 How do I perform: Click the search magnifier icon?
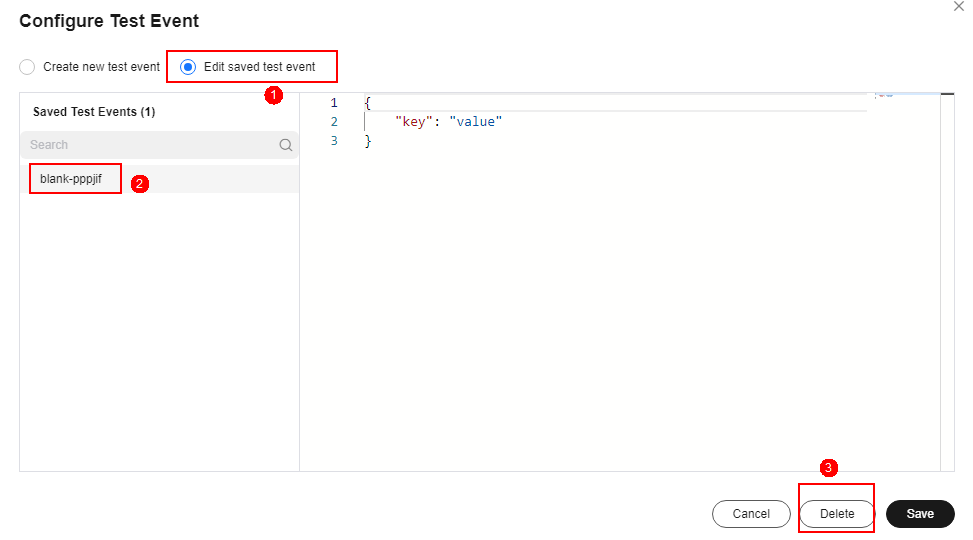coord(285,145)
